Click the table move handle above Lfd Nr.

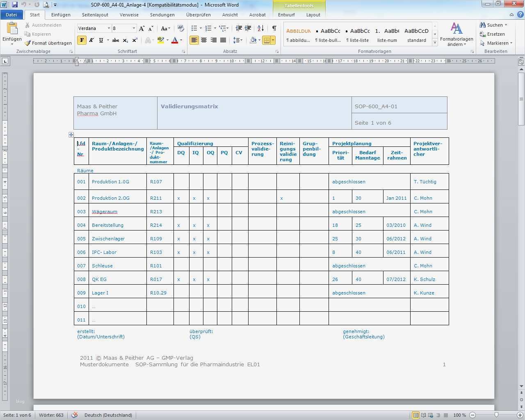(71, 135)
